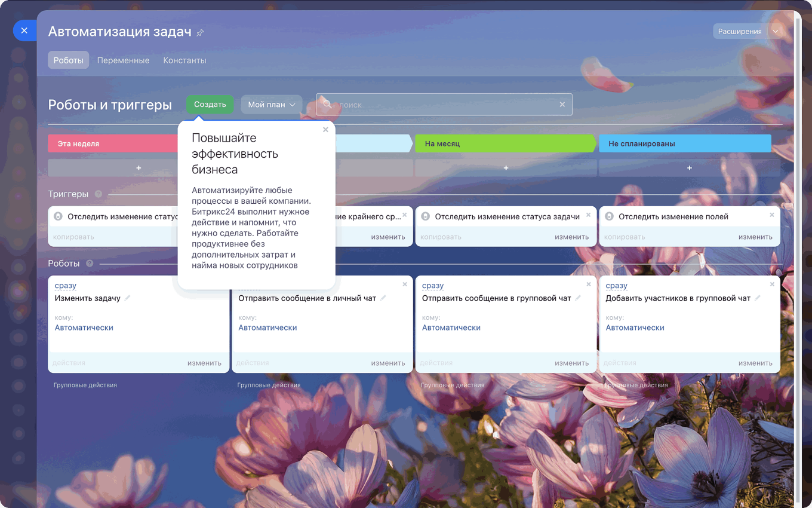Open the arrow menu beside Расширения
Screen dimensions: 812x508
775,31
